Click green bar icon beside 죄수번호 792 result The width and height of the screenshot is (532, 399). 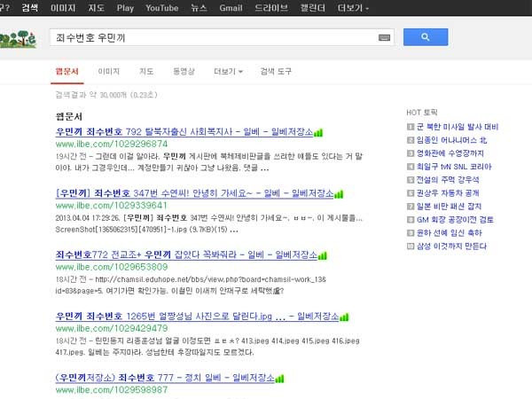tap(318, 133)
